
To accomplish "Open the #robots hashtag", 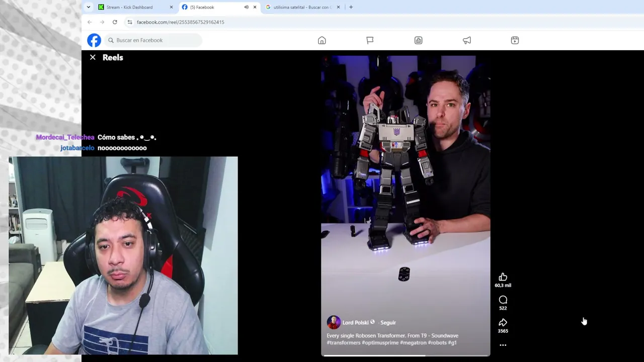I will (x=437, y=343).
